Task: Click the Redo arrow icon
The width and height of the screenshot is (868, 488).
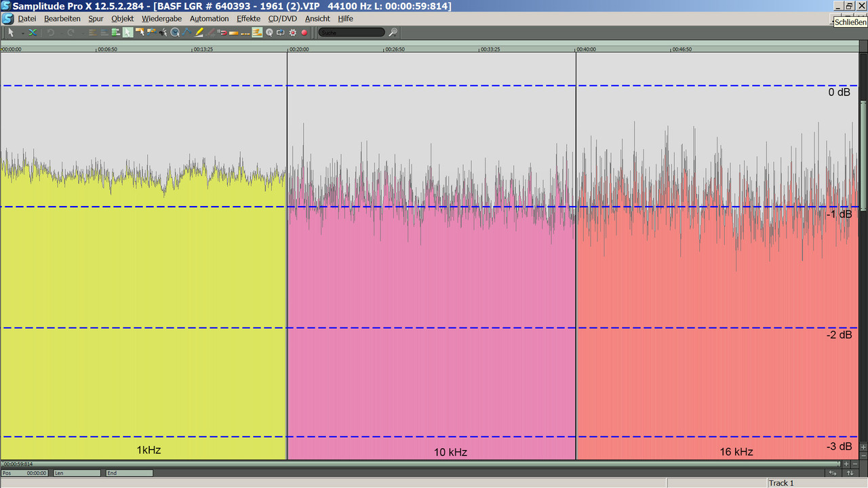Action: pyautogui.click(x=71, y=32)
